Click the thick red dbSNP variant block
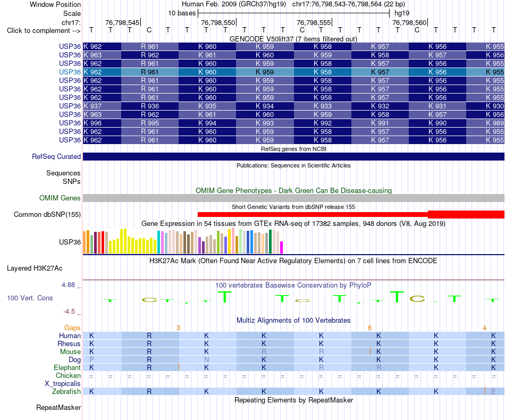The height and width of the screenshot is (420, 505). [466, 214]
